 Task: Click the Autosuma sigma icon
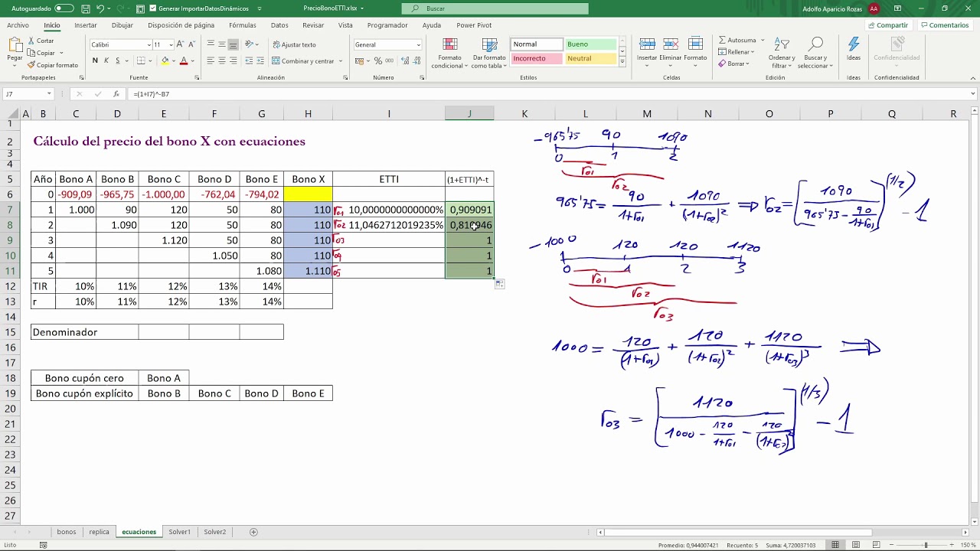click(723, 40)
